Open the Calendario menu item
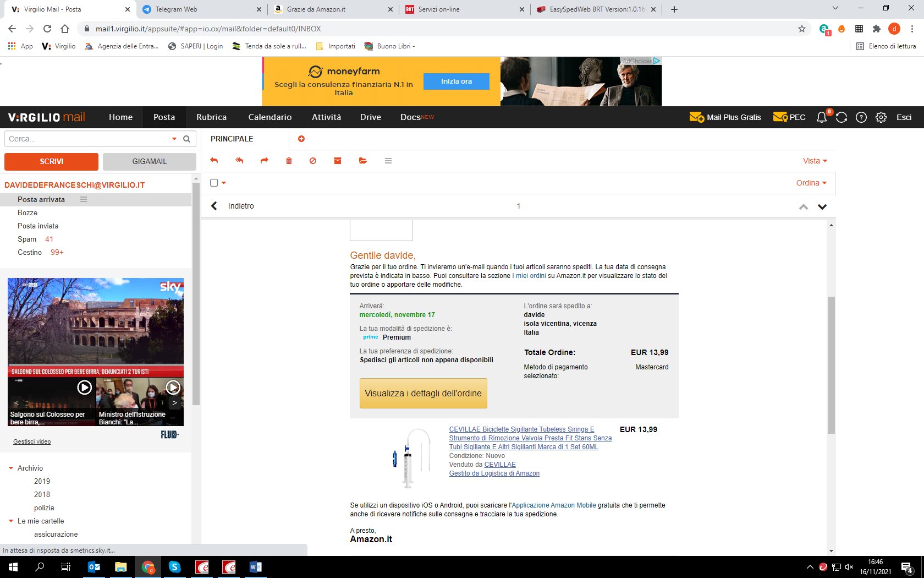This screenshot has height=578, width=924. coord(269,117)
